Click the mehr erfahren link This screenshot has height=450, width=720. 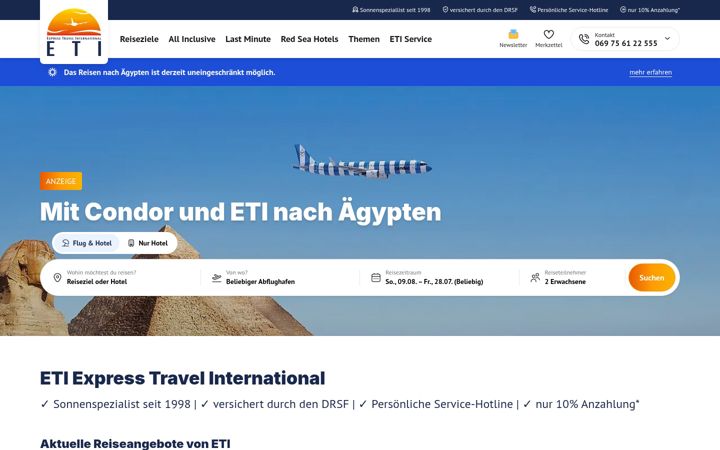(x=651, y=72)
